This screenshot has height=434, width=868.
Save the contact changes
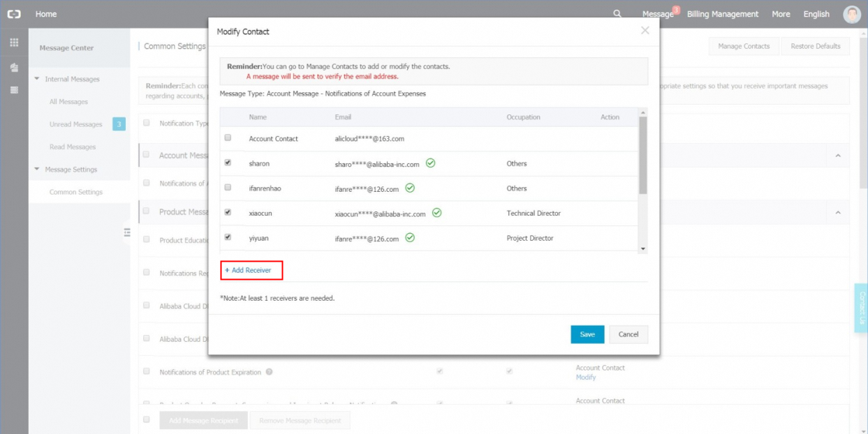point(587,334)
